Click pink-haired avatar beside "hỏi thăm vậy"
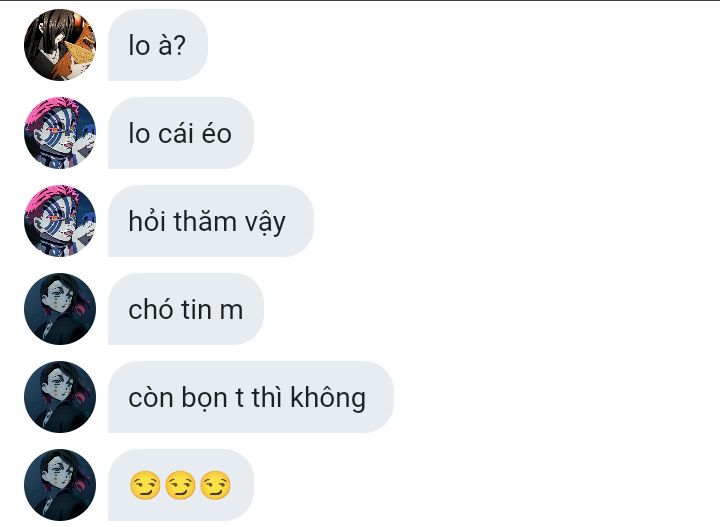 (60, 221)
